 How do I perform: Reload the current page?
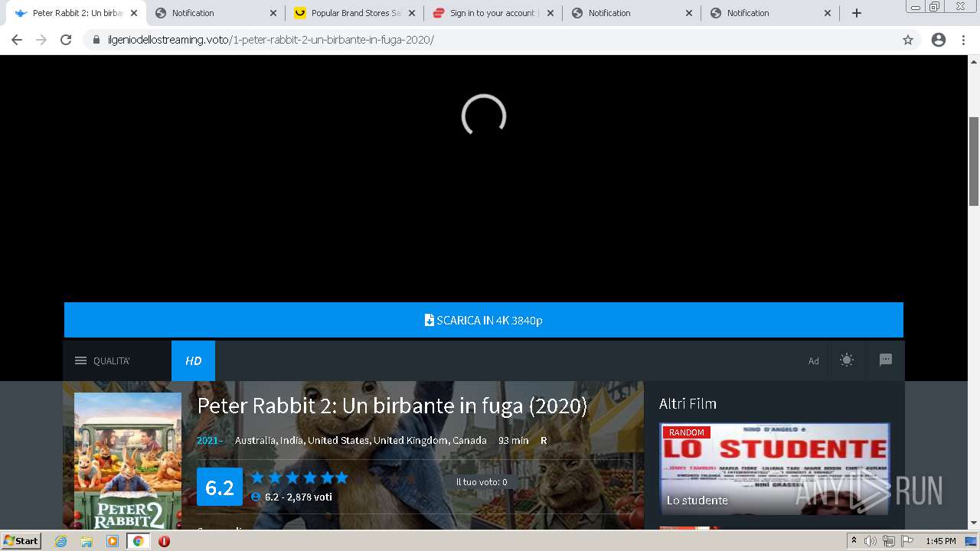point(66,40)
